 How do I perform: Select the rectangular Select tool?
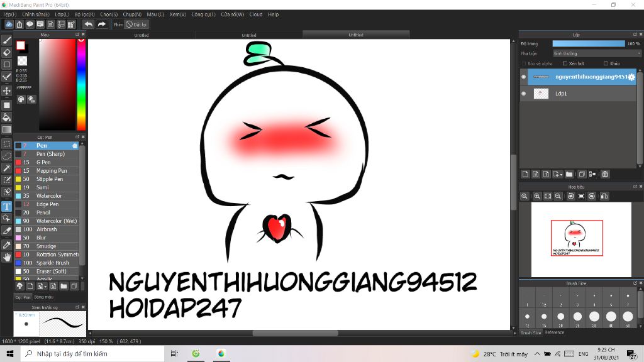click(6, 144)
